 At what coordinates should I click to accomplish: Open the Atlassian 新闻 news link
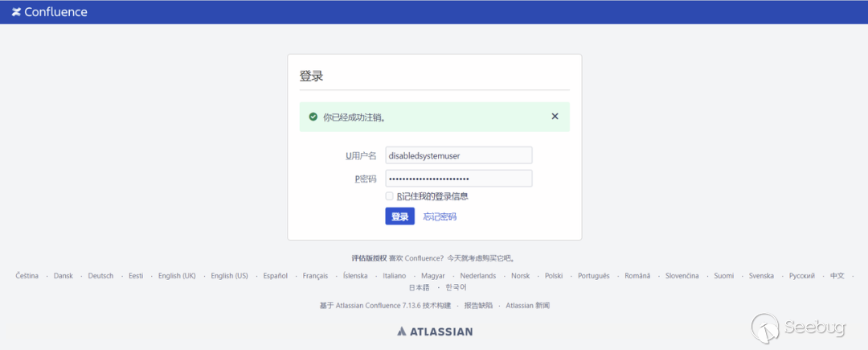click(x=527, y=305)
